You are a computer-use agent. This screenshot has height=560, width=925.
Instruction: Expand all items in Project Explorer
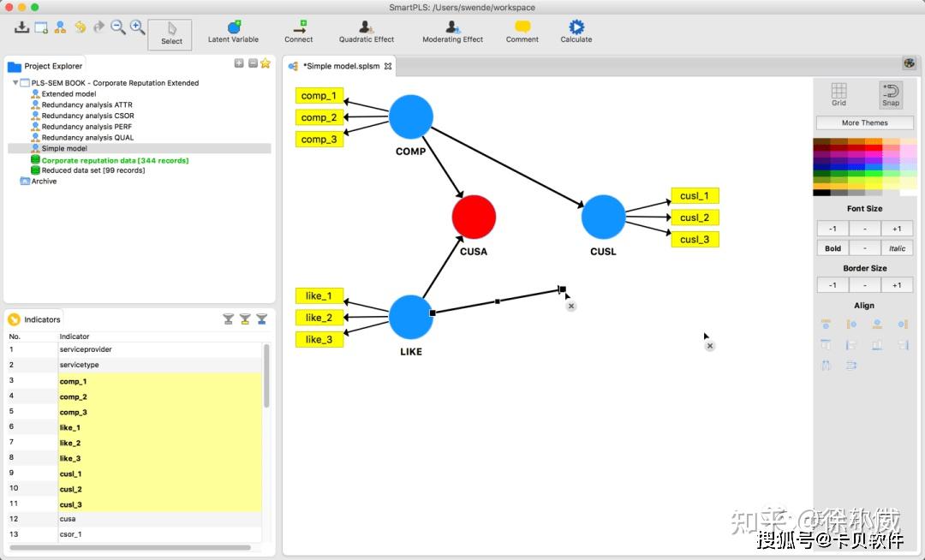pos(239,63)
